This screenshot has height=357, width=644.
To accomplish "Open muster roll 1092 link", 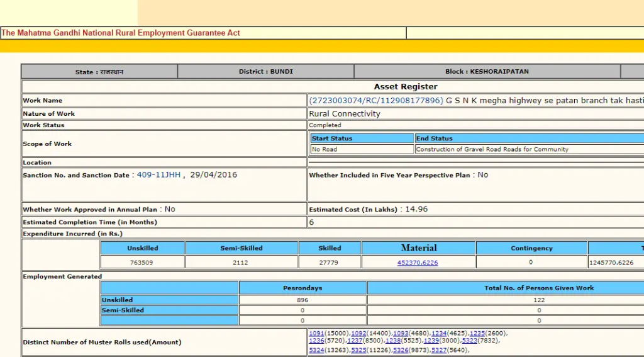I will coord(358,333).
